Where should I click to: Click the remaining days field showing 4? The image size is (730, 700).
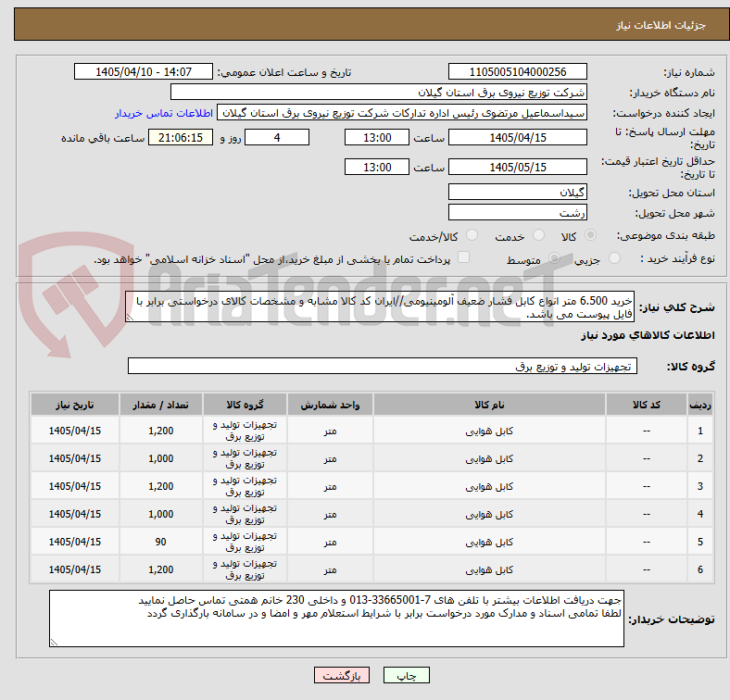pos(277,137)
